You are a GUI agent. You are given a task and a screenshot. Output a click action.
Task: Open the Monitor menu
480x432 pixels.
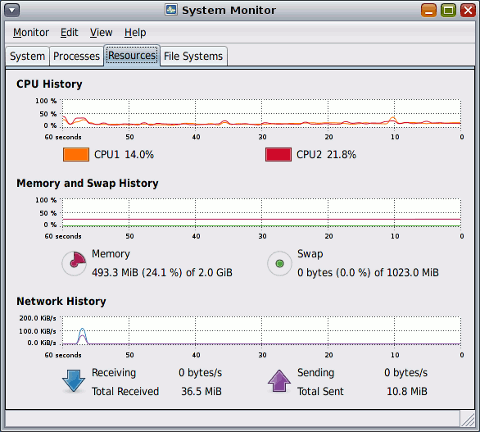click(x=31, y=32)
